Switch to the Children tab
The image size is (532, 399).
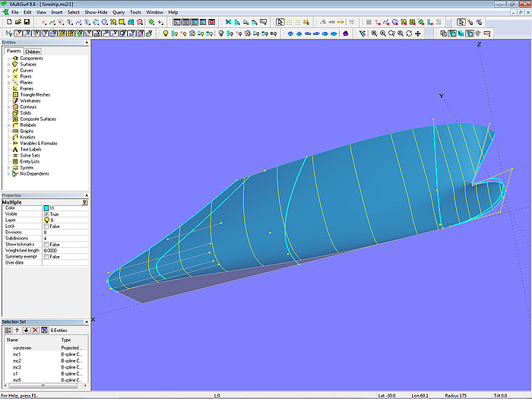[32, 52]
